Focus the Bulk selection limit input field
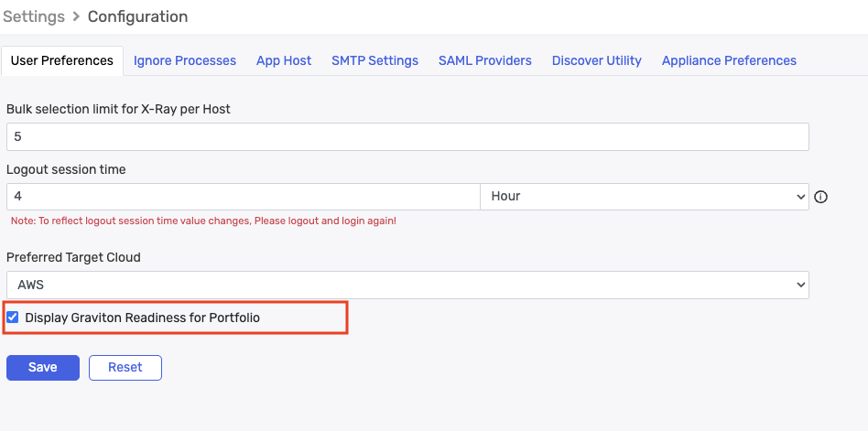The width and height of the screenshot is (868, 431). pyautogui.click(x=407, y=136)
